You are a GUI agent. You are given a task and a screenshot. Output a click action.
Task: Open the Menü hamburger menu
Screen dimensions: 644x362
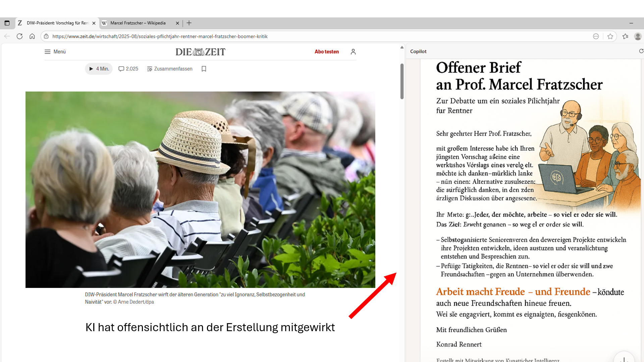click(55, 52)
